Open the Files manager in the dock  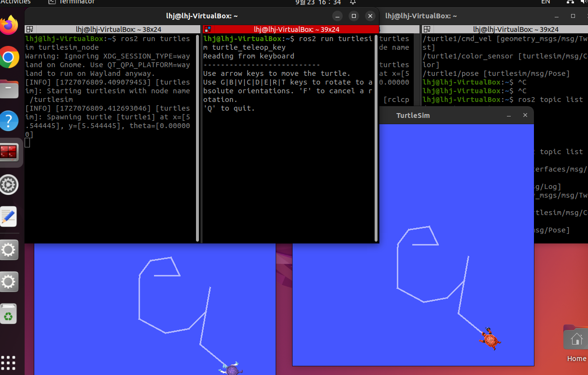(9, 89)
